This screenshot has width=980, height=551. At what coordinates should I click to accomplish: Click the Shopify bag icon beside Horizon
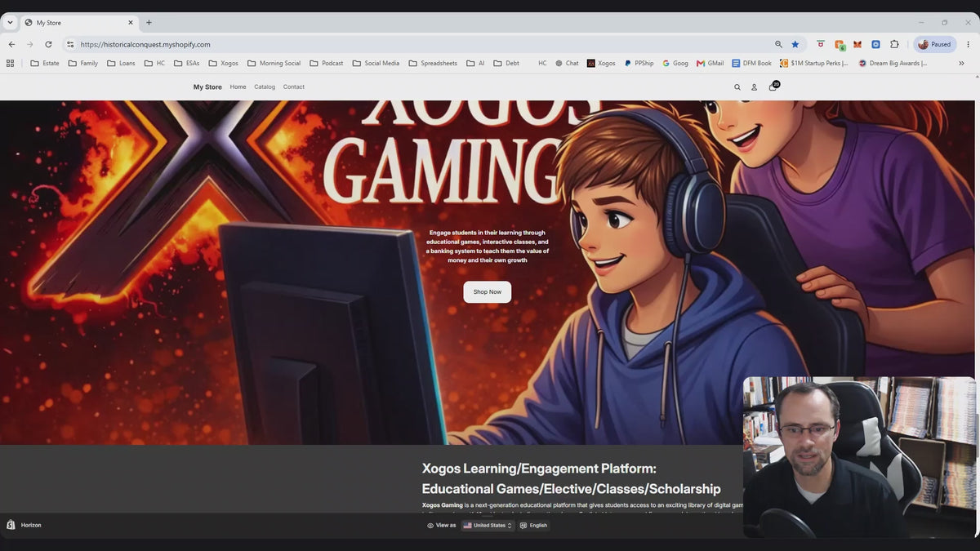[x=11, y=525]
